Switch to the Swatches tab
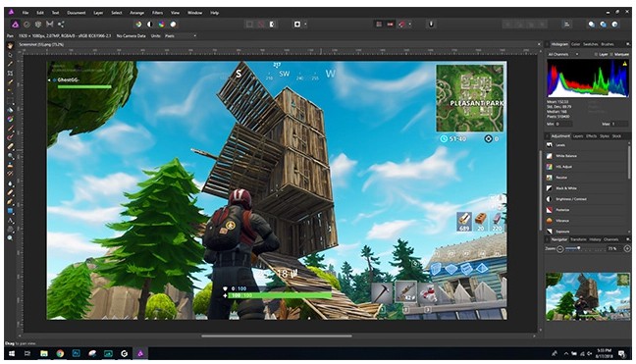Image resolution: width=636 pixels, height=364 pixels. [x=590, y=44]
